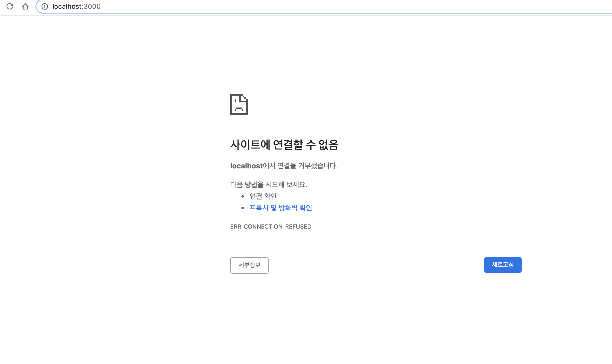Click the 다음 방법을 시도해 보세요 text

click(x=269, y=184)
